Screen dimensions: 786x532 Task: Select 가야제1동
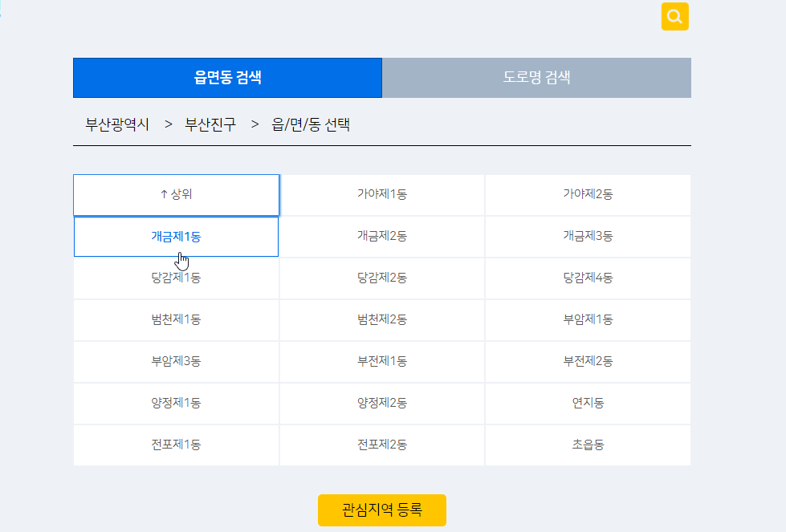click(382, 195)
